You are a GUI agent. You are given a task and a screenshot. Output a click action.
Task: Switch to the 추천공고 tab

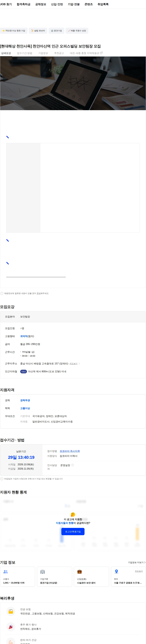click(x=59, y=53)
